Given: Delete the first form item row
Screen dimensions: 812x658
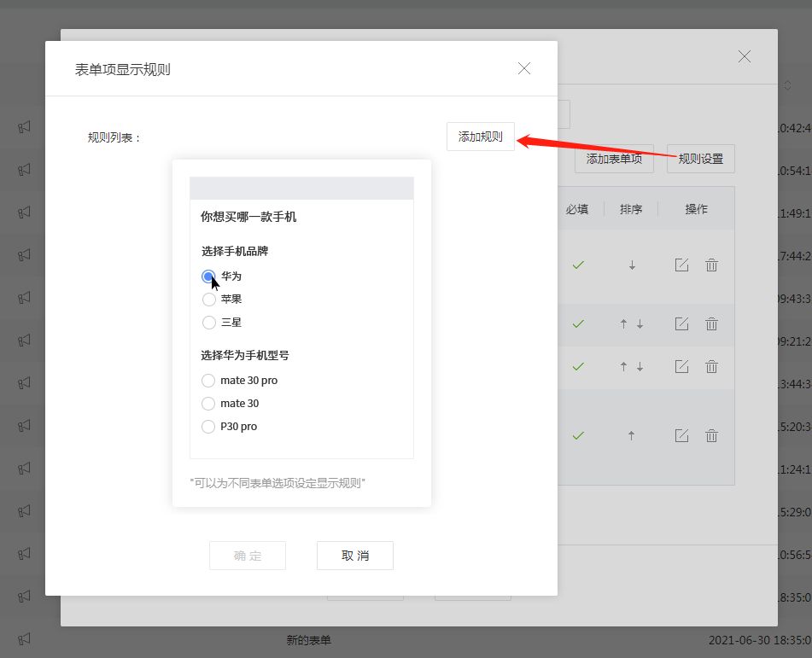Looking at the screenshot, I should click(711, 265).
